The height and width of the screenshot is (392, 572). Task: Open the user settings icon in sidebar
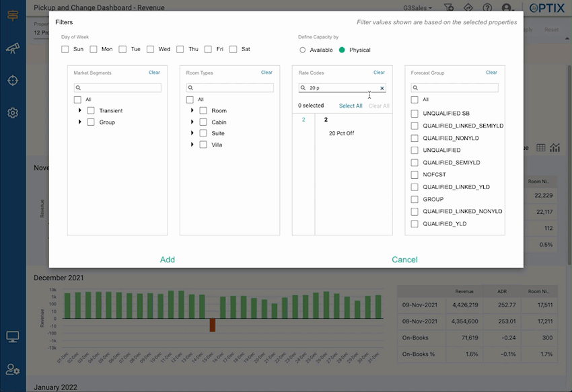tap(12, 369)
